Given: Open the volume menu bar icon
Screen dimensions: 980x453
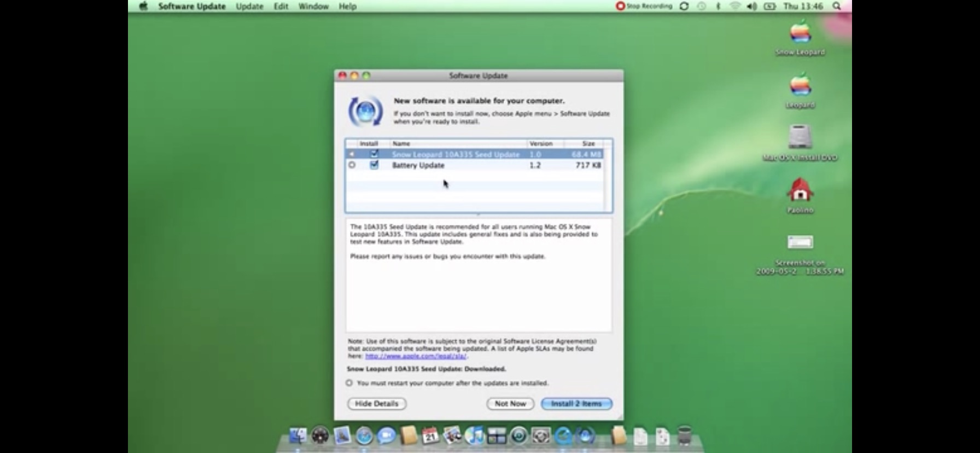Looking at the screenshot, I should pos(752,6).
